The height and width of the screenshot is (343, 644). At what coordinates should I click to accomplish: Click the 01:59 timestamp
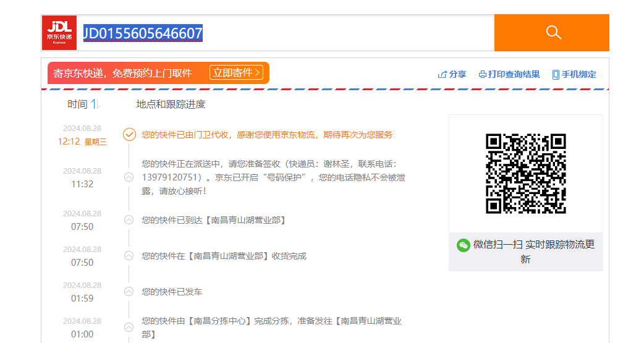click(x=82, y=299)
